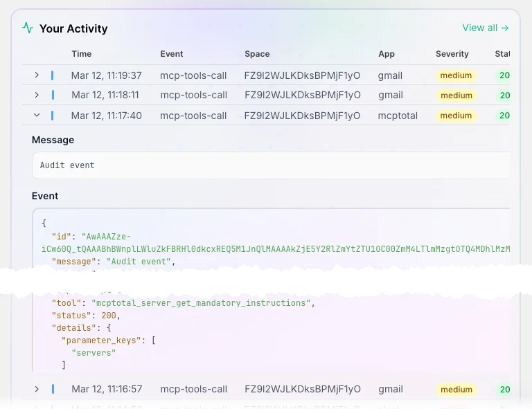
Task: Click the Mar 12, 11:16:57 timestamp
Action: coord(107,389)
